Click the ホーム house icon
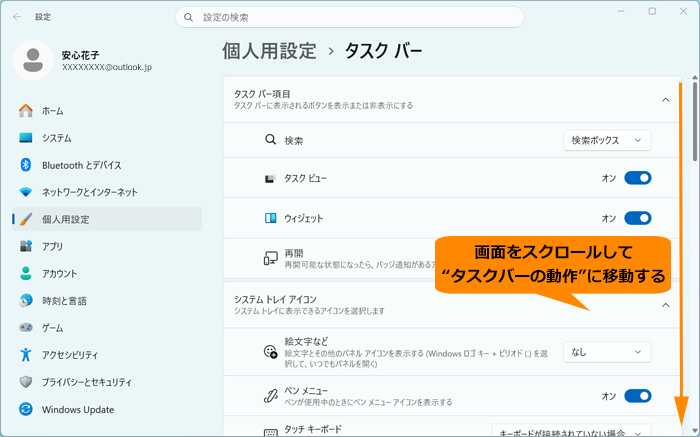Screen dimensions: 700x437 coord(26,111)
